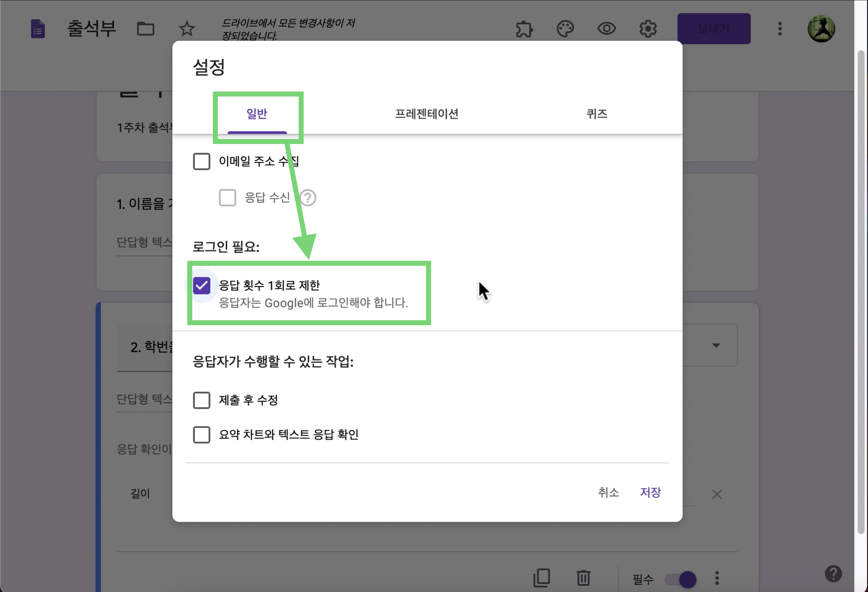This screenshot has height=592, width=868.
Task: Check the 제출 후 수정 option
Action: [201, 400]
